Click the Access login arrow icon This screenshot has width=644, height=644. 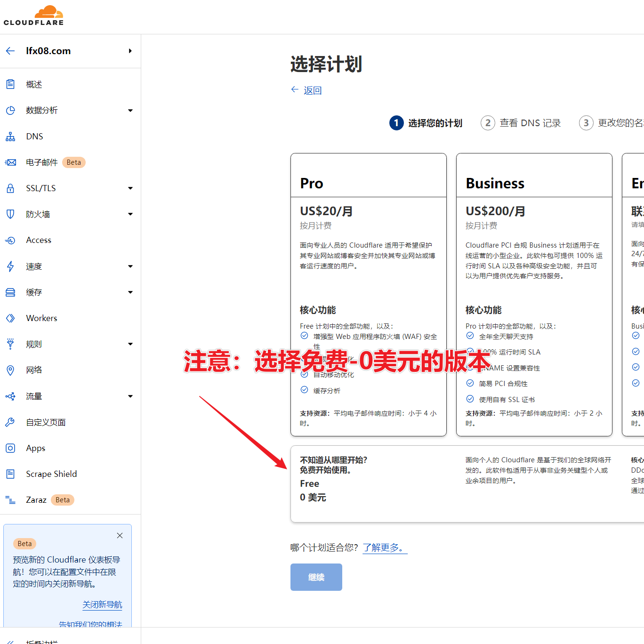coord(10,240)
